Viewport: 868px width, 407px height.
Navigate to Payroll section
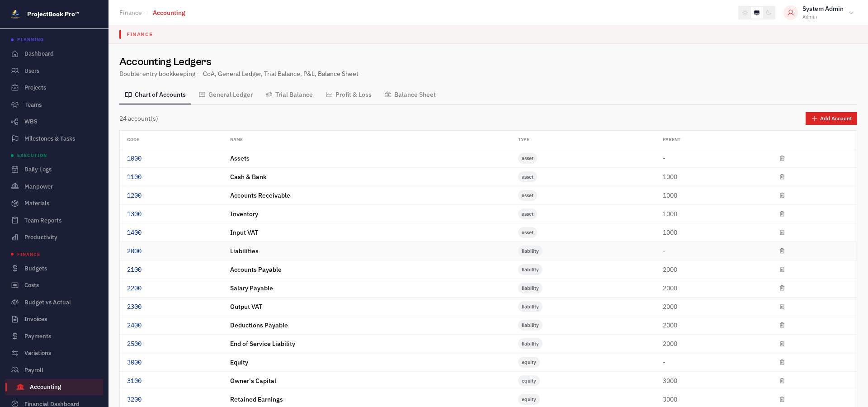point(54,370)
